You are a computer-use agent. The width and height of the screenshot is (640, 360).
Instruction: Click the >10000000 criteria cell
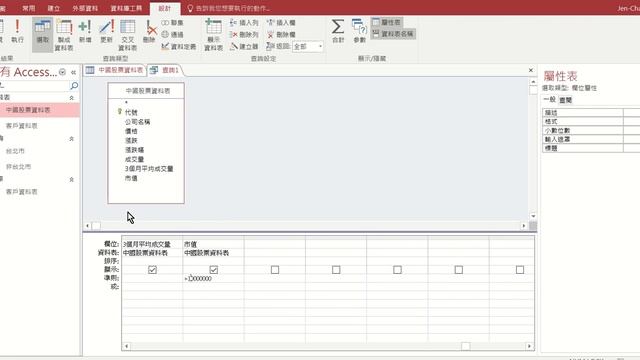pos(213,278)
